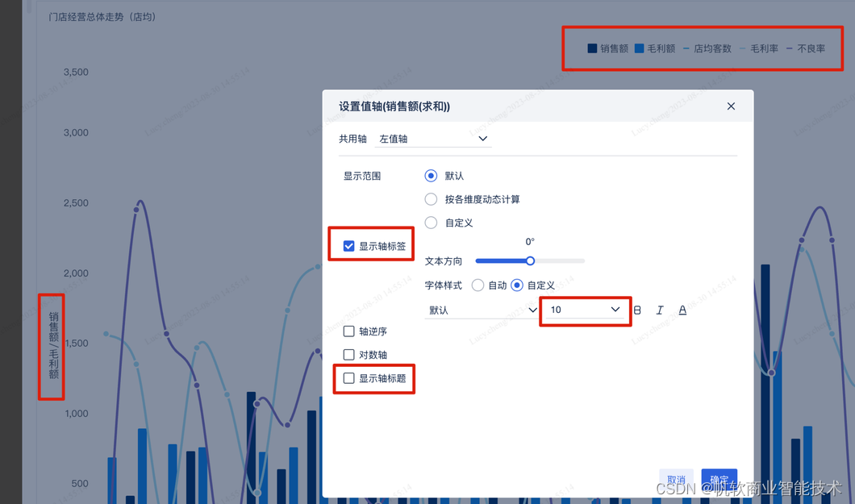Toggle 毛利率 legend item
The image size is (855, 504).
[x=758, y=48]
